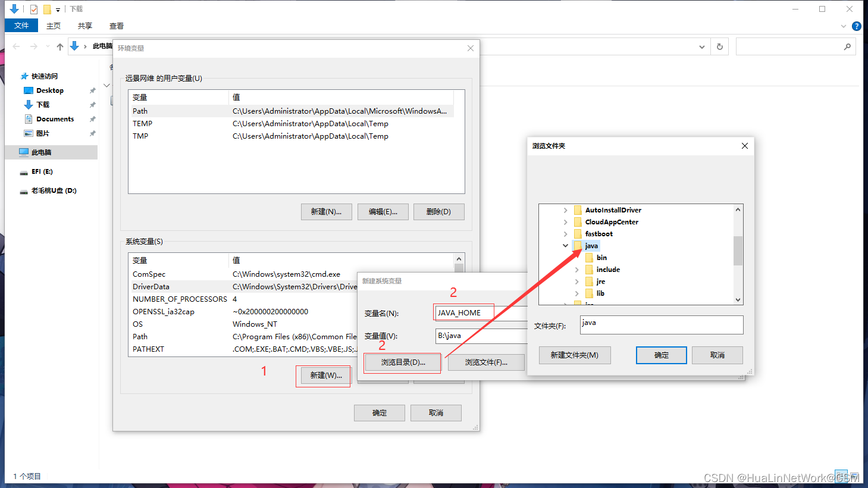Click the Explorer help question mark icon
The width and height of the screenshot is (868, 488).
click(x=856, y=26)
